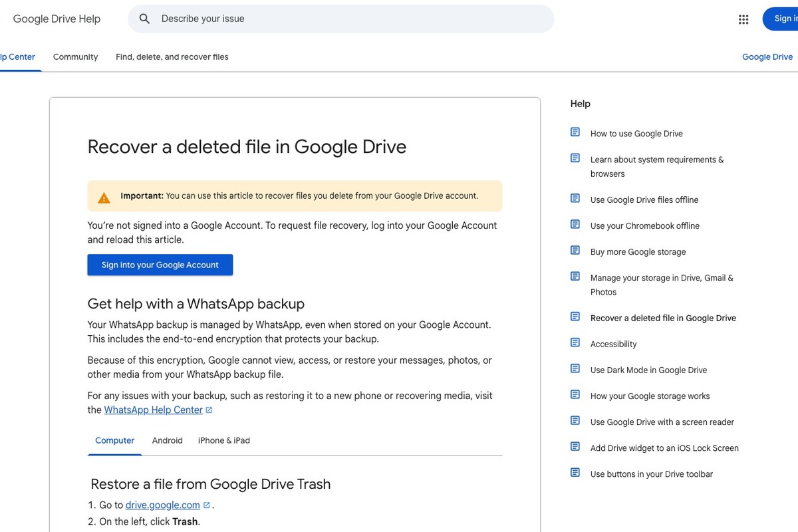Click the Get help with a WhatsApp backup heading

pyautogui.click(x=196, y=304)
